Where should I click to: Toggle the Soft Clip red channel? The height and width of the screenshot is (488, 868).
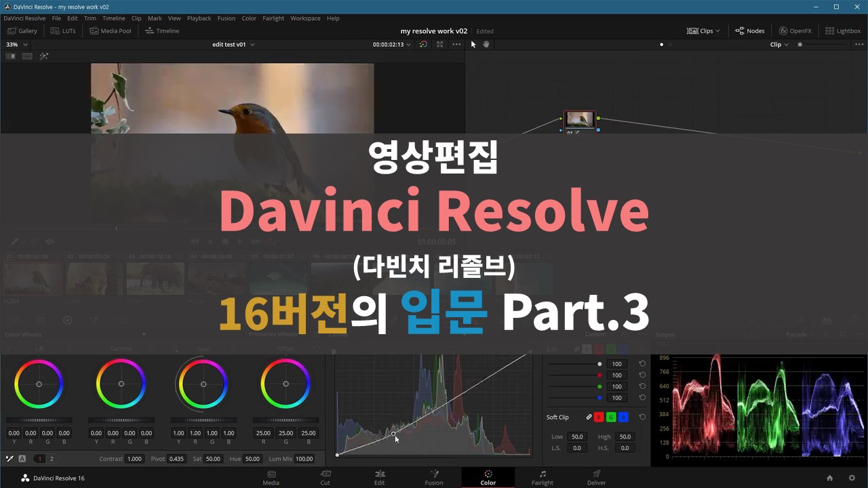click(599, 417)
